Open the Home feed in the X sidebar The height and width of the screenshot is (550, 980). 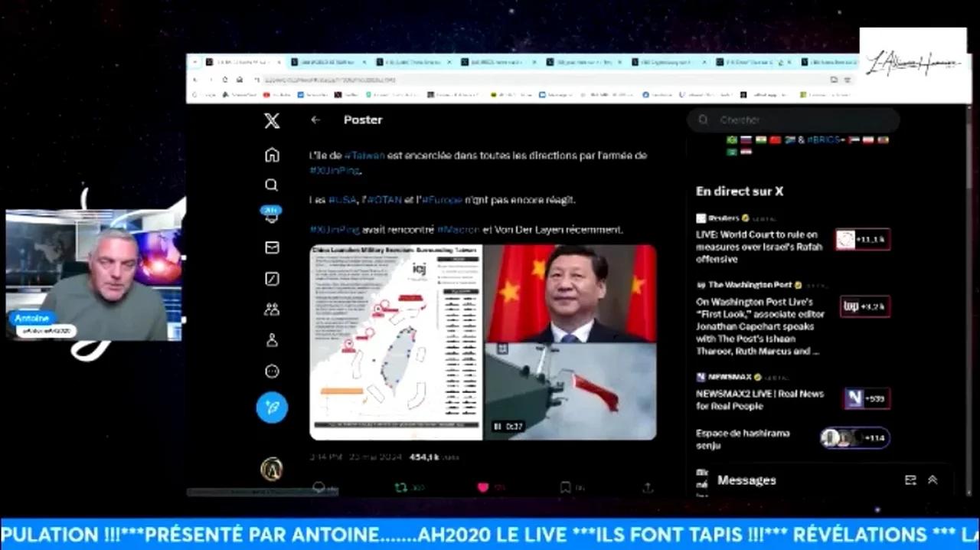coord(272,155)
